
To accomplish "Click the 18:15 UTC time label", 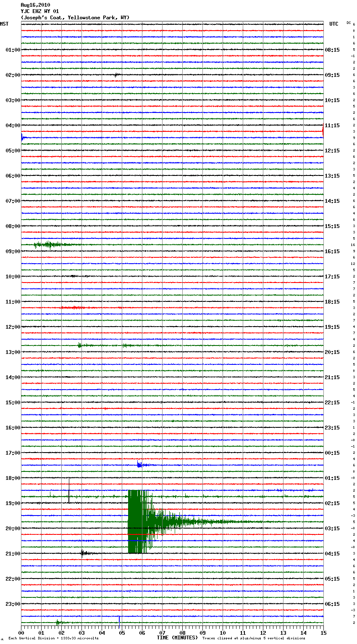I will click(332, 302).
